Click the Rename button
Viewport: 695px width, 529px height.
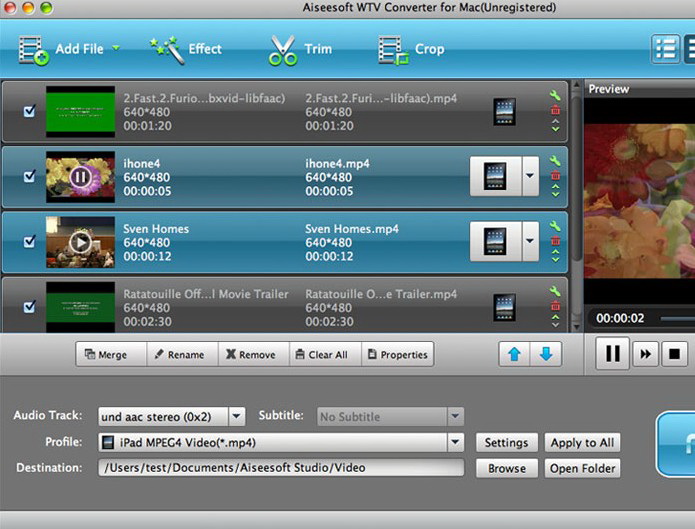[x=182, y=354]
